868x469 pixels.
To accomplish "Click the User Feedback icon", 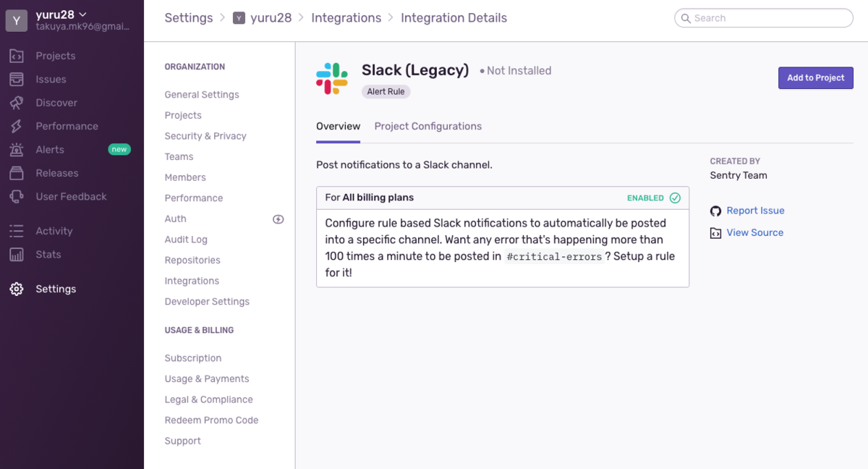I will click(16, 196).
